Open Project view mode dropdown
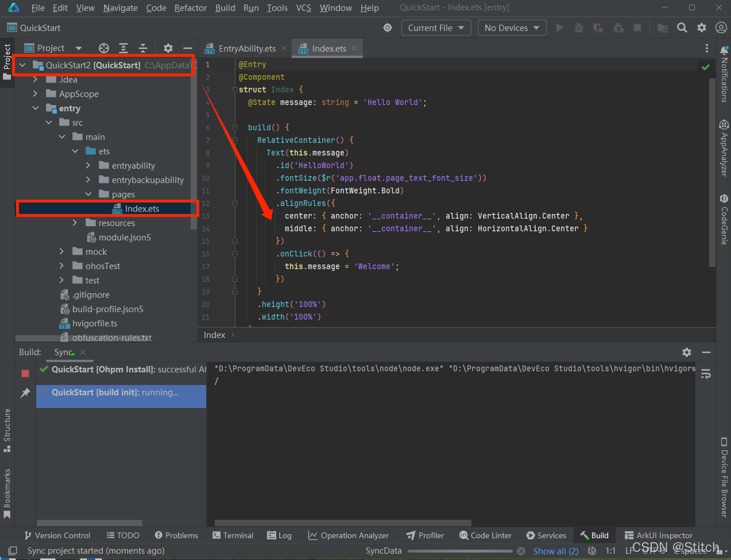The image size is (731, 560). [79, 48]
